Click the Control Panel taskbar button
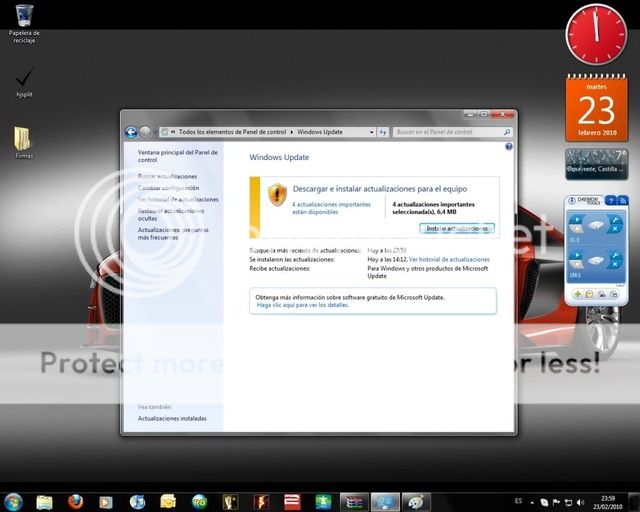Viewport: 640px width, 512px height. [x=385, y=502]
